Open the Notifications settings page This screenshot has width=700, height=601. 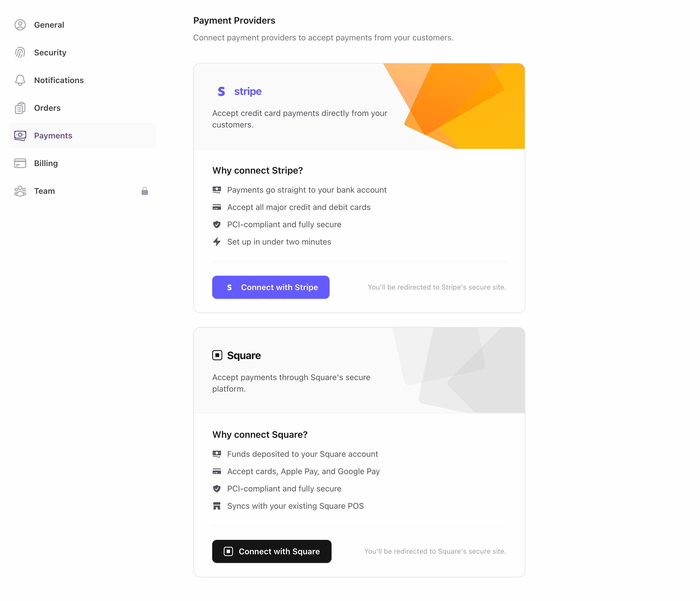[59, 80]
